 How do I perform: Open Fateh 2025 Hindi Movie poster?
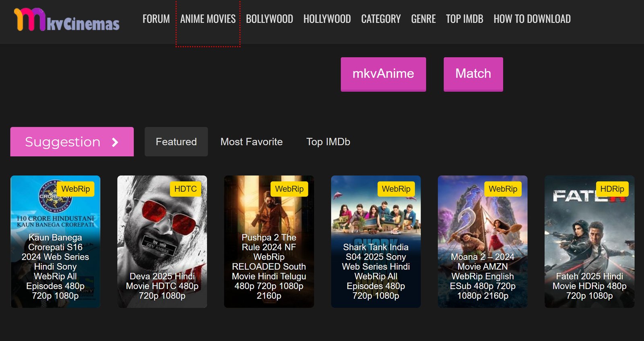coord(590,242)
